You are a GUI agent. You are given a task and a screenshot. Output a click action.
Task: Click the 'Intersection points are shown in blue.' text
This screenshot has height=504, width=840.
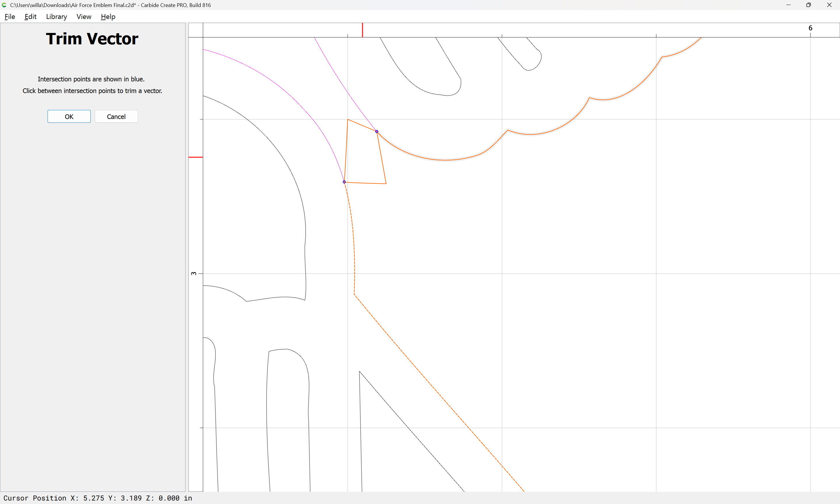click(91, 79)
